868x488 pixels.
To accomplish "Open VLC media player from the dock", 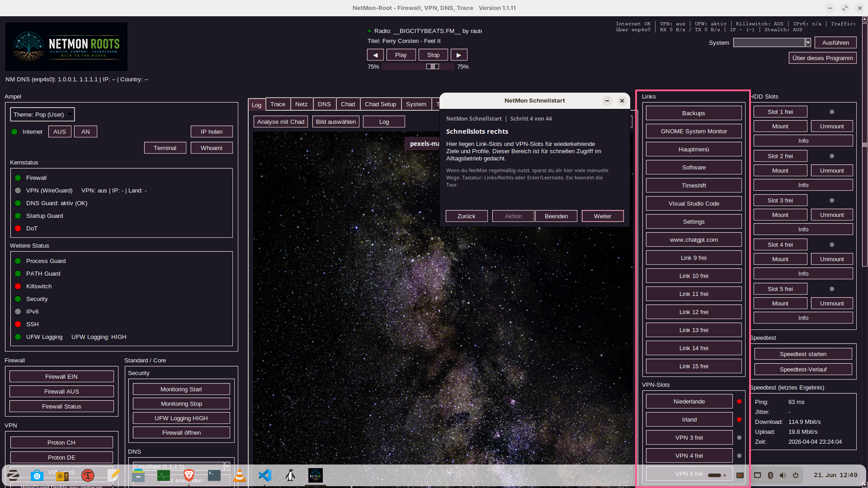I will [240, 475].
